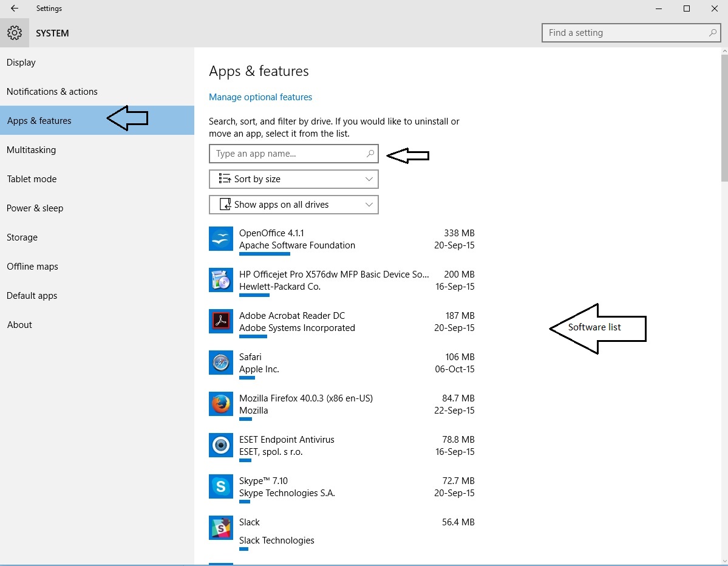Image resolution: width=728 pixels, height=566 pixels.
Task: Click the Skype app icon
Action: [x=220, y=486]
